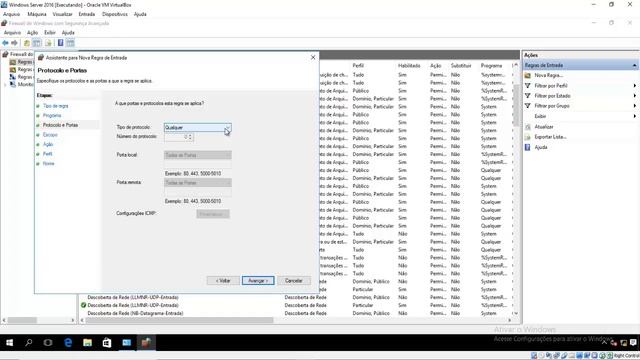Open File Explorer from the taskbar
Viewport: 640px width, 360px height.
(87, 343)
